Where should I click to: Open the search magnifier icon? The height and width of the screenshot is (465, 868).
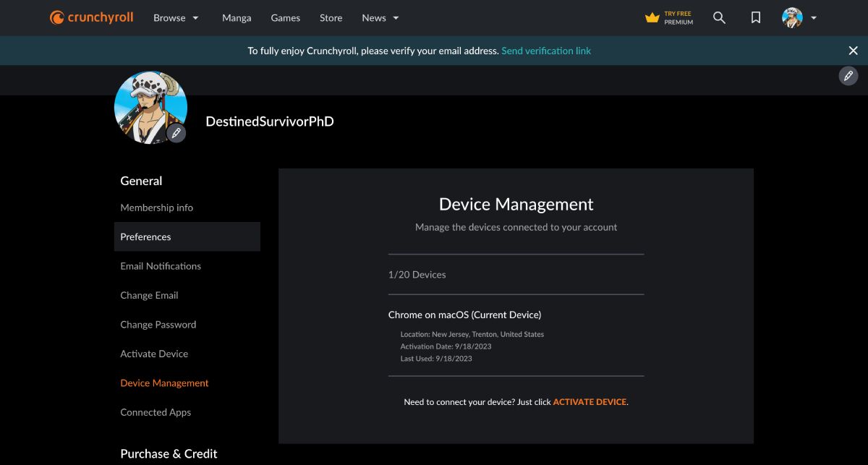pos(719,17)
